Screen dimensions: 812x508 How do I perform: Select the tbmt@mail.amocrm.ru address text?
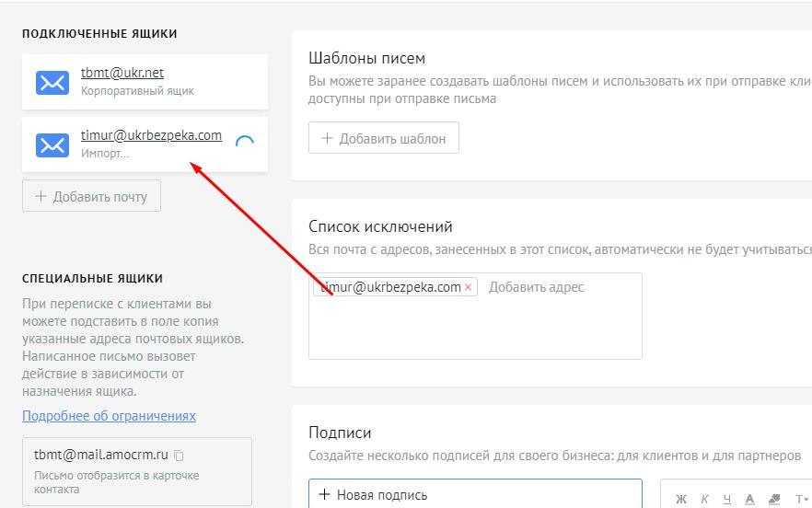[x=101, y=456]
